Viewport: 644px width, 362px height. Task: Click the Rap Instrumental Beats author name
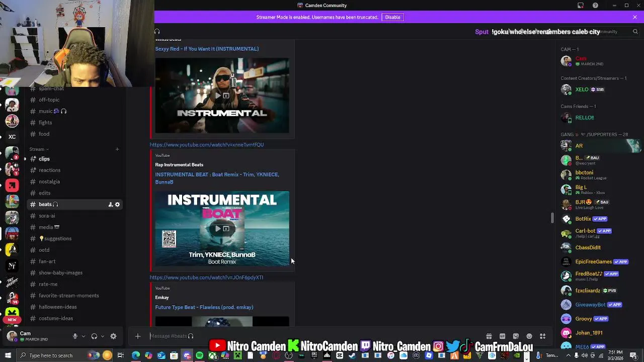[x=179, y=165]
